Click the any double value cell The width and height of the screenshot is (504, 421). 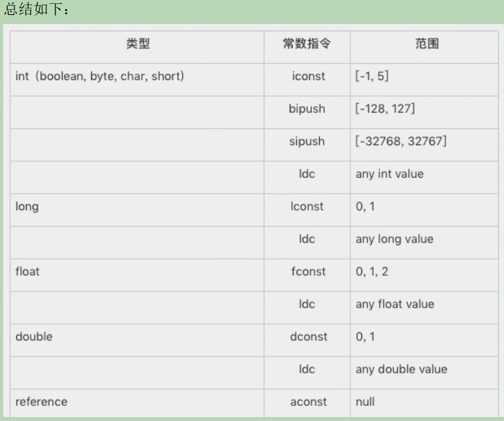pos(425,373)
